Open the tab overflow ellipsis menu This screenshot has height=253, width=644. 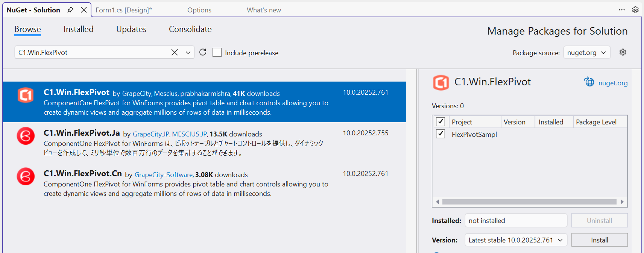coord(622,10)
